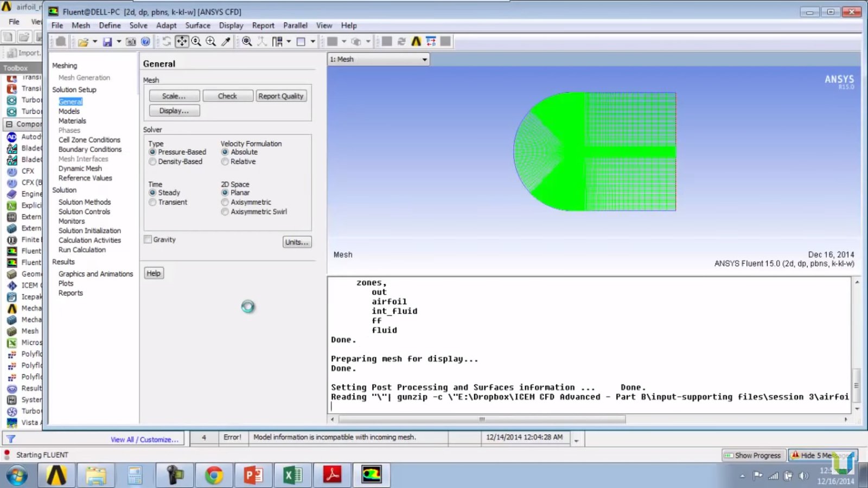
Task: Click the console horizontal scrollbar
Action: coord(482,419)
